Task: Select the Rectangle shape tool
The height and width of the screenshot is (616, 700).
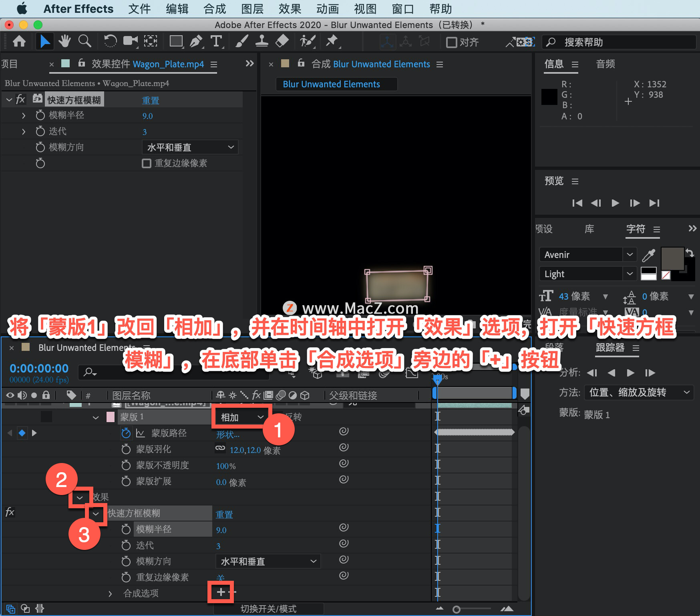Action: click(176, 41)
